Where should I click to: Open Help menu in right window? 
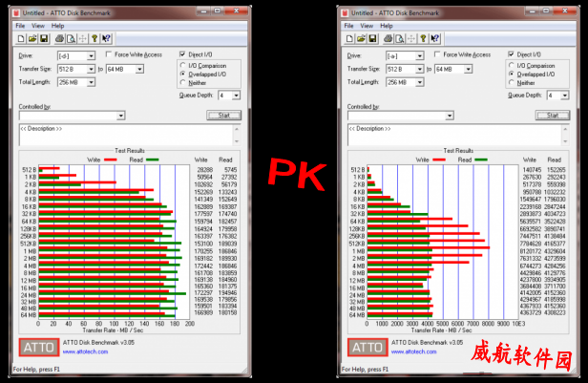coord(387,26)
